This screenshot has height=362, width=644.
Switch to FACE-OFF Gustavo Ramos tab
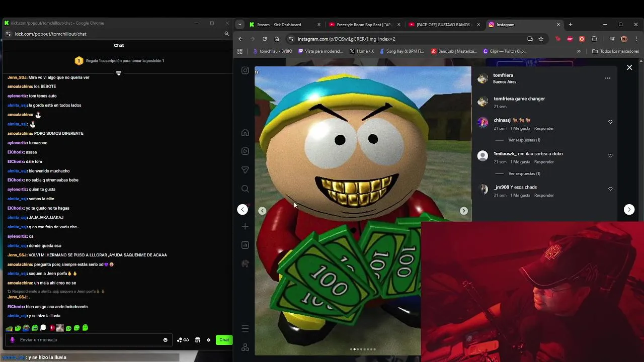(444, 25)
